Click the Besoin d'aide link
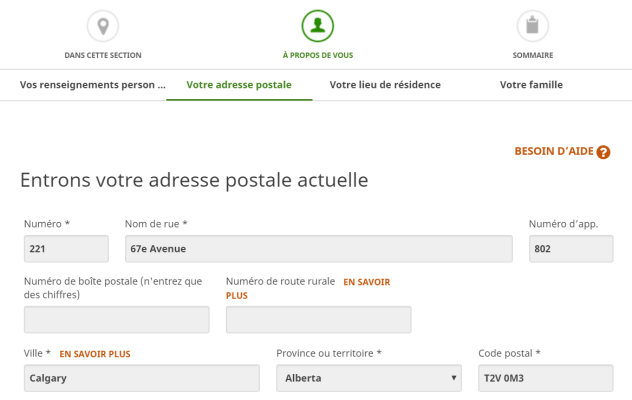The height and width of the screenshot is (400, 632). [x=553, y=151]
